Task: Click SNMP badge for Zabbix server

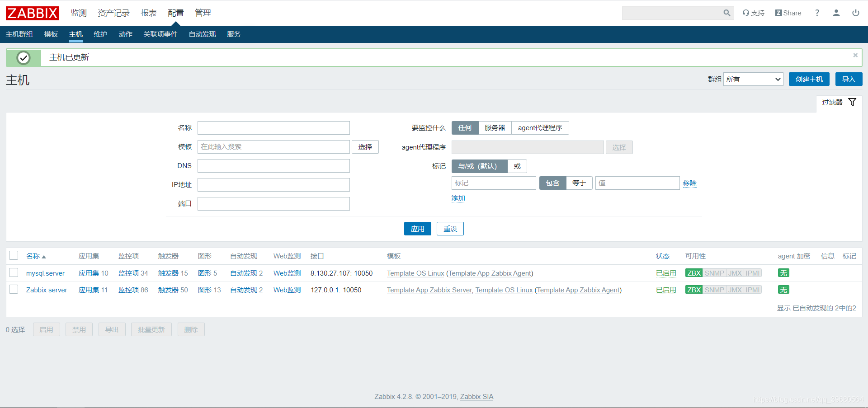Action: [x=714, y=290]
